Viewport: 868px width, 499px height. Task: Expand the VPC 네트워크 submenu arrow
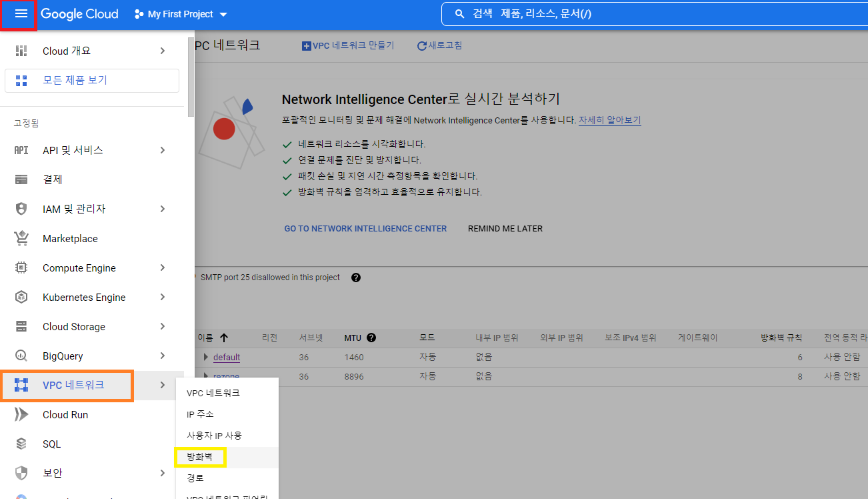tap(163, 385)
